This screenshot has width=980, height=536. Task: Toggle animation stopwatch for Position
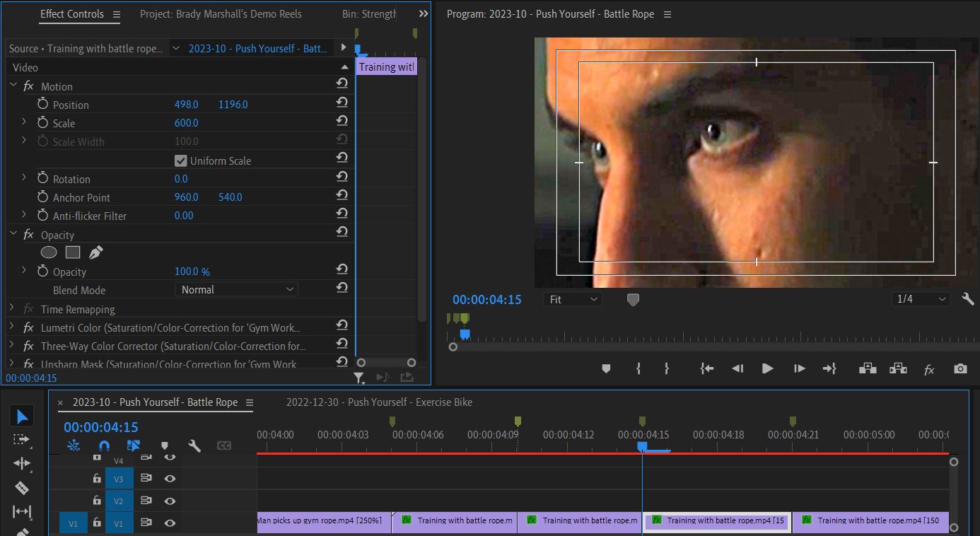(x=42, y=104)
